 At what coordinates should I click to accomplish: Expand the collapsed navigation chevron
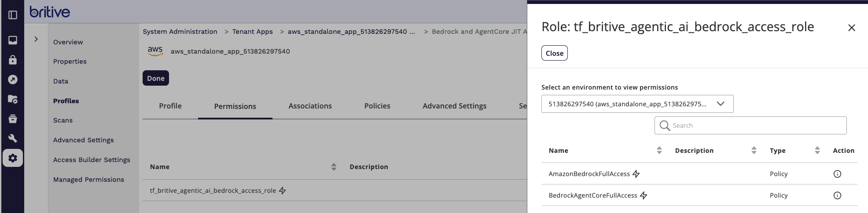point(36,39)
